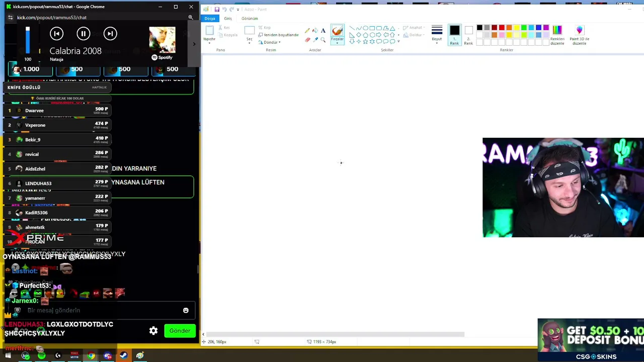Choose the Text tool in Paint
The height and width of the screenshot is (362, 644).
pos(323,31)
